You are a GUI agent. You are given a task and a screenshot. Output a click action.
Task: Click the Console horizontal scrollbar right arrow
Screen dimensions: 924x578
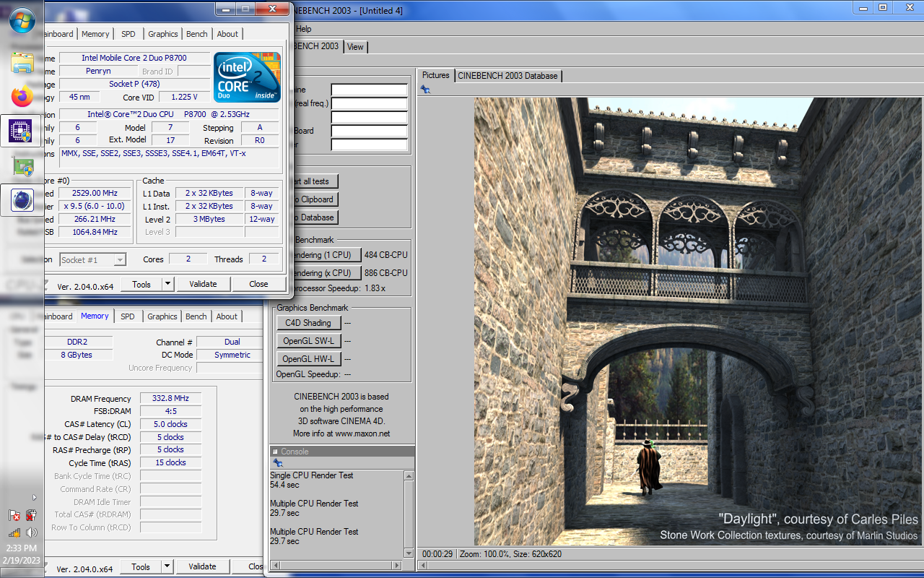(x=396, y=565)
